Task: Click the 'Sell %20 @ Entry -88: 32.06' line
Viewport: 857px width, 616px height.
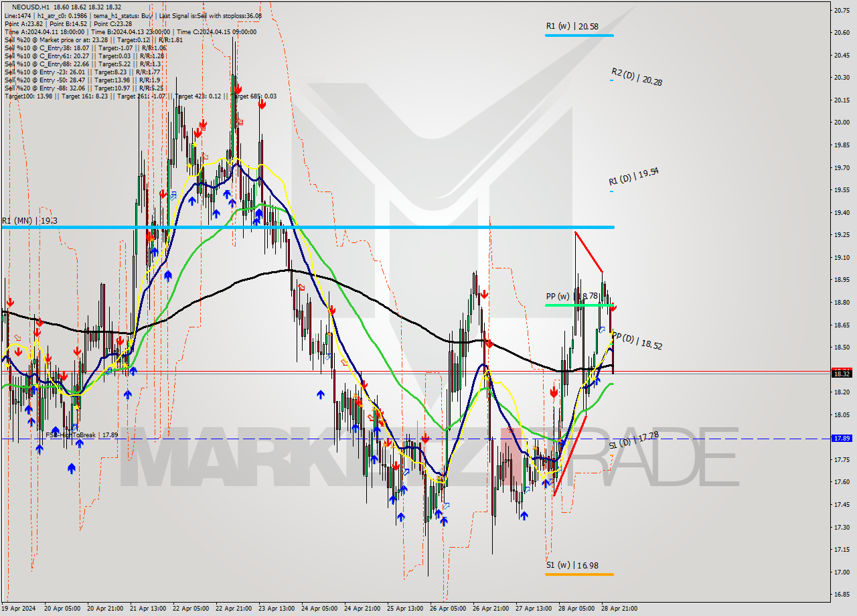Action: tap(84, 88)
